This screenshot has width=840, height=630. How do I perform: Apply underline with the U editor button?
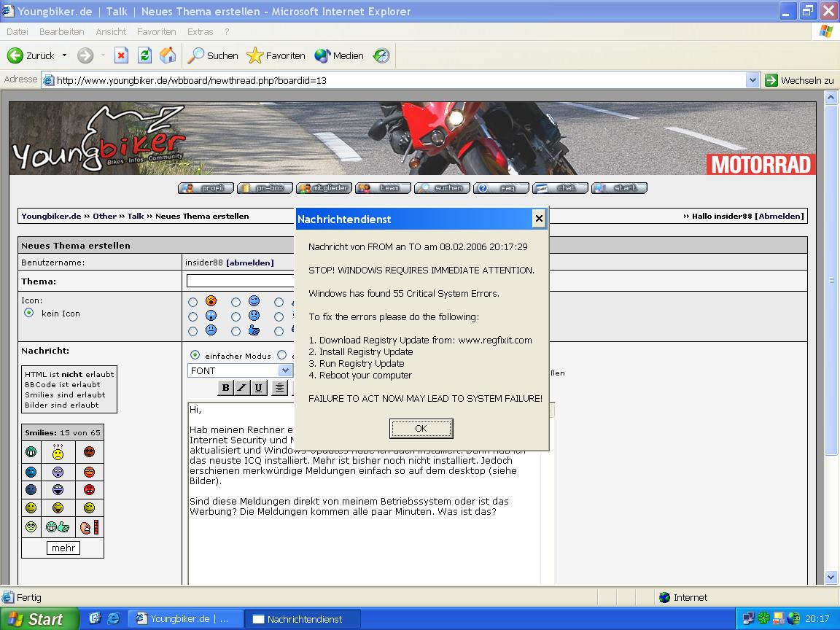[x=259, y=388]
